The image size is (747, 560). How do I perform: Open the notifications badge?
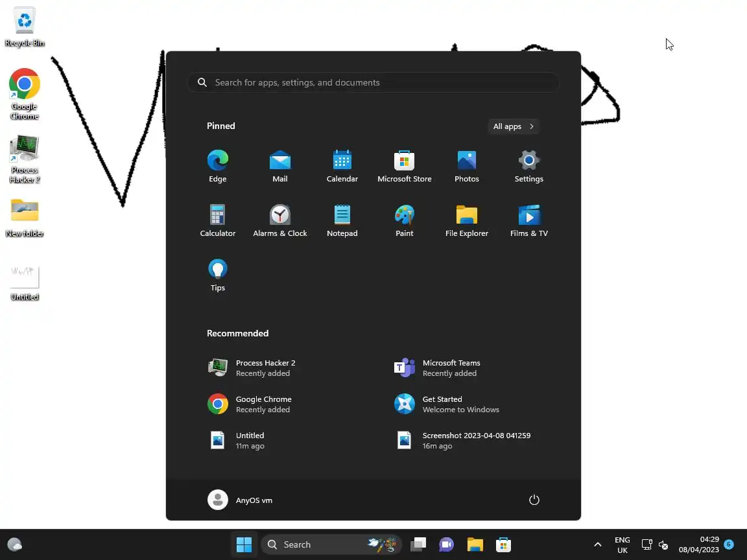click(728, 544)
